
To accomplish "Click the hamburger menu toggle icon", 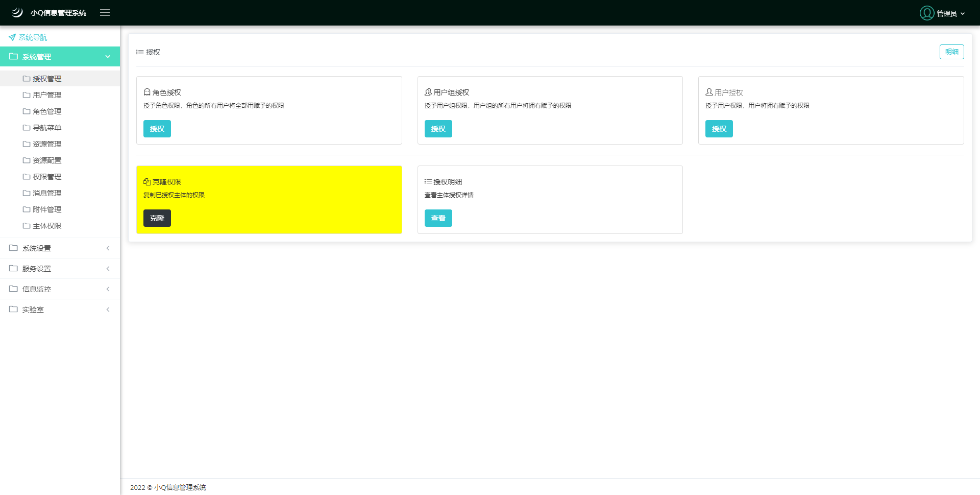I will click(105, 13).
